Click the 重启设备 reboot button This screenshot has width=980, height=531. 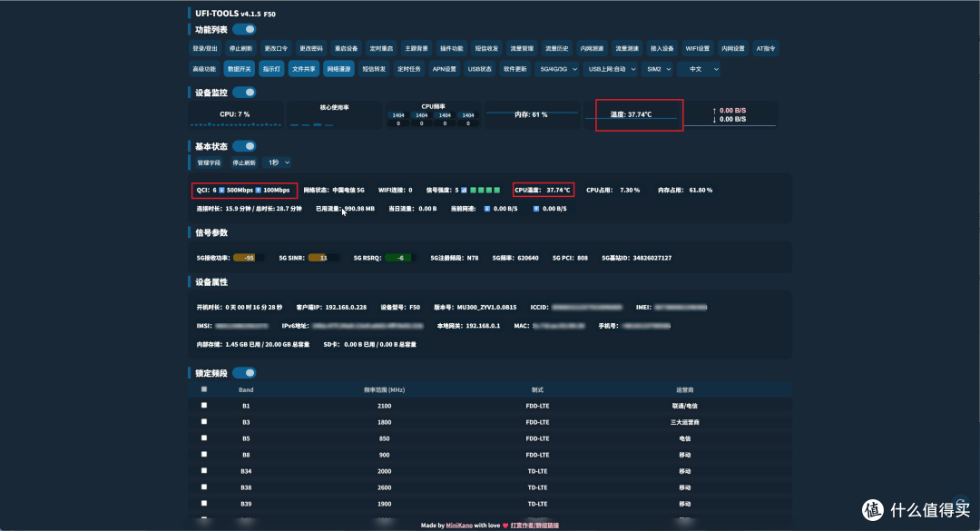(x=346, y=49)
